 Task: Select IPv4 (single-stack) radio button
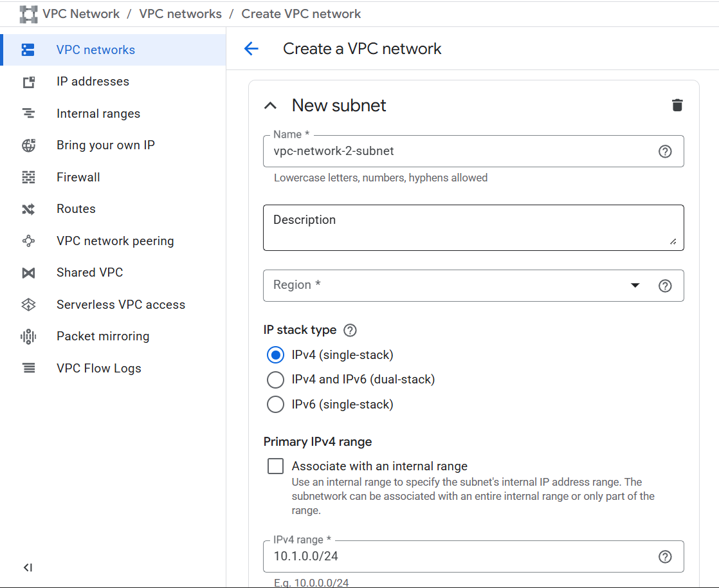click(275, 355)
